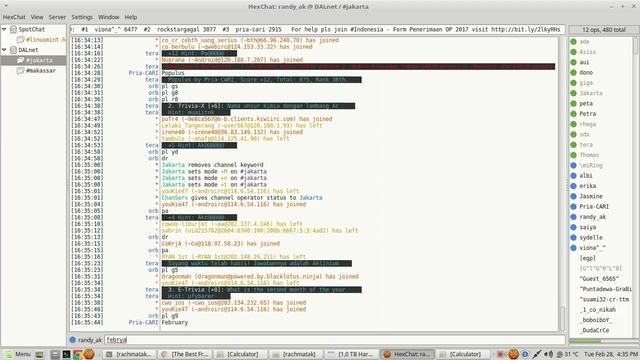Launch Chrome browser from the taskbar
Viewport: 640px width, 360px height.
tap(77, 354)
